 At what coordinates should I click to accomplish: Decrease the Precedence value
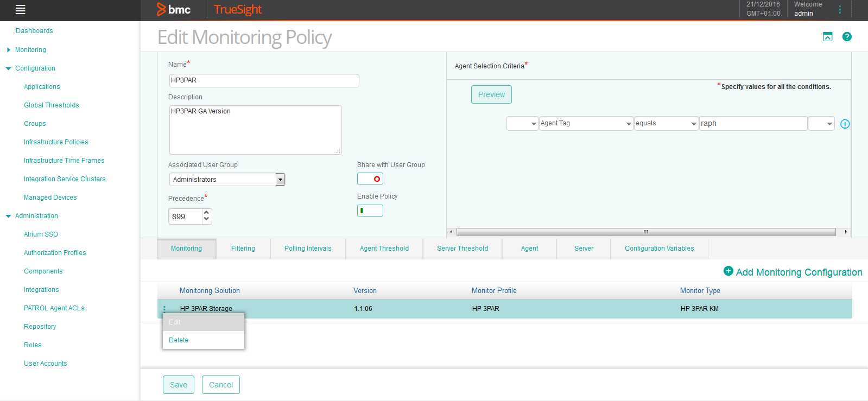click(x=206, y=219)
